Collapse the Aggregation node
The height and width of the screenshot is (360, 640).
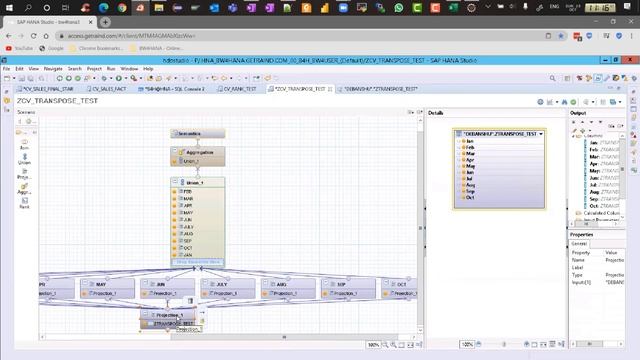point(174,151)
